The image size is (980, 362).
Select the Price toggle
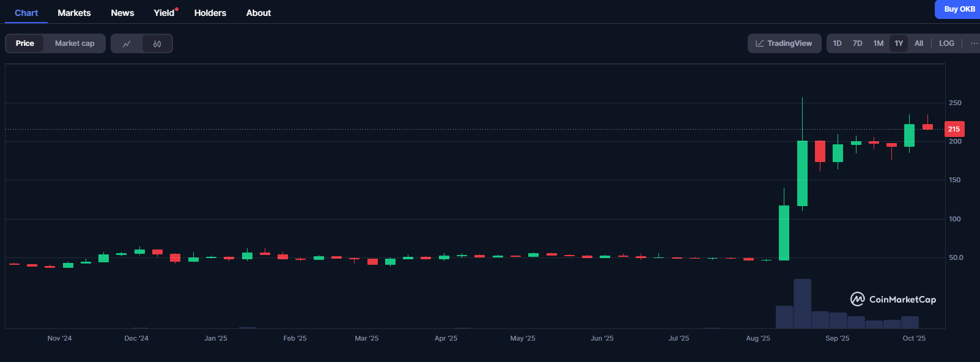(25, 43)
